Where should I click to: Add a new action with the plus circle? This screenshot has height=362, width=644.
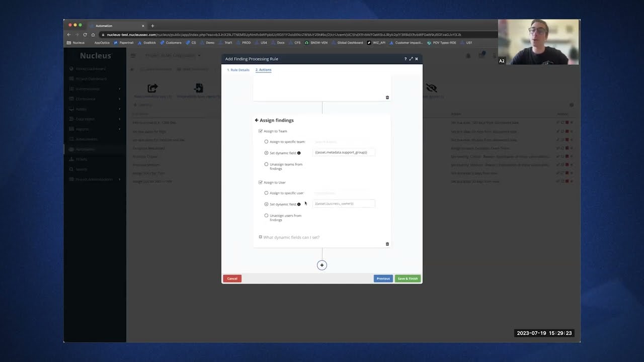click(x=322, y=265)
